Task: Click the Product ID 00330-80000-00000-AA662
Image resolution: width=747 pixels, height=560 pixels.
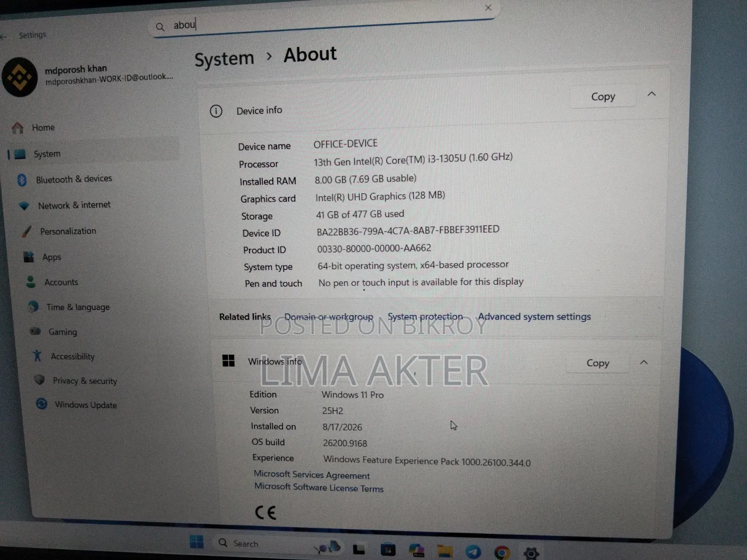Action: coord(374,248)
